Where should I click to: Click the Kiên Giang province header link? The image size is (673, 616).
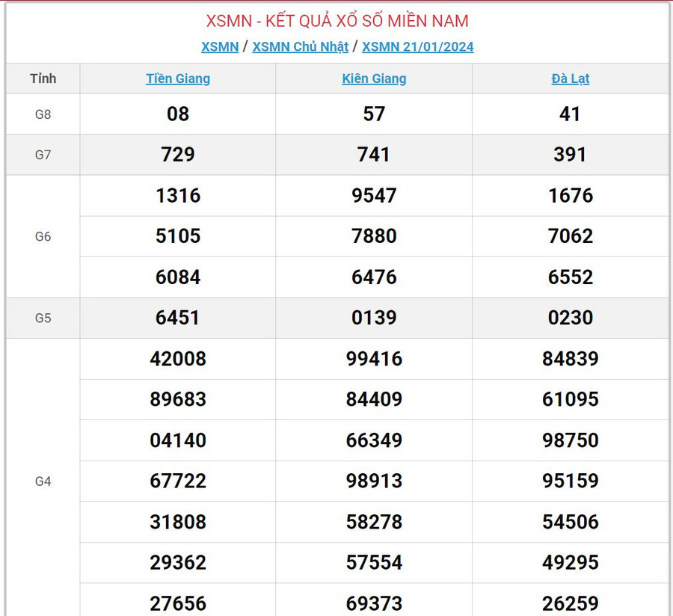[374, 78]
